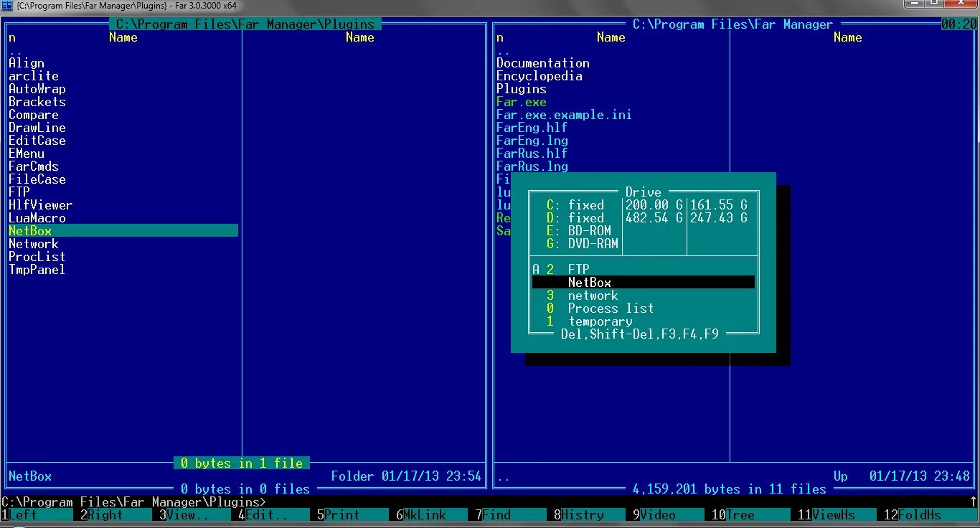Select the Align folder in left panel
This screenshot has height=528, width=980.
click(27, 63)
